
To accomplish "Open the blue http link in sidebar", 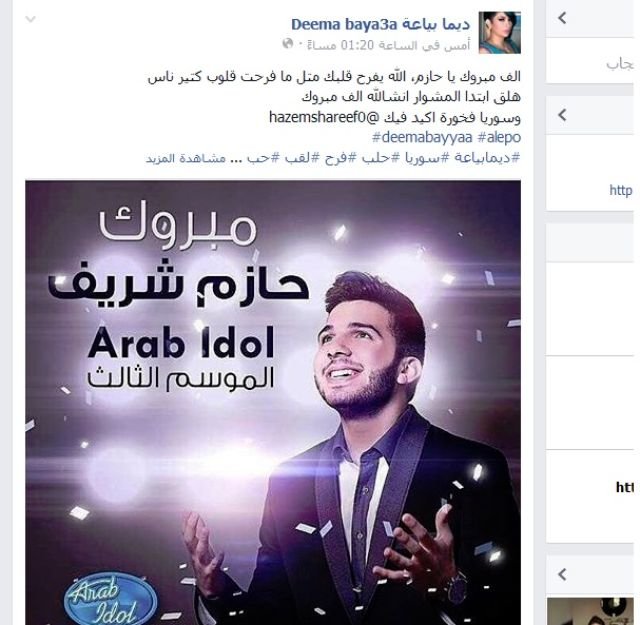I will [620, 190].
